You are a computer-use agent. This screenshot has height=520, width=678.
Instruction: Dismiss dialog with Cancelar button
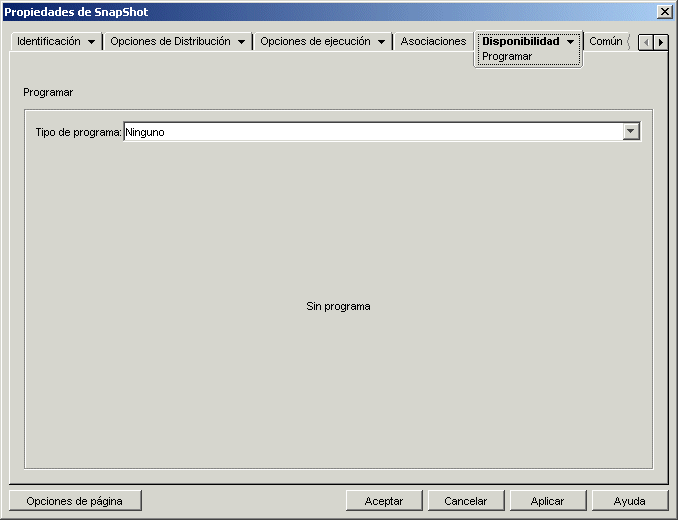tap(466, 501)
